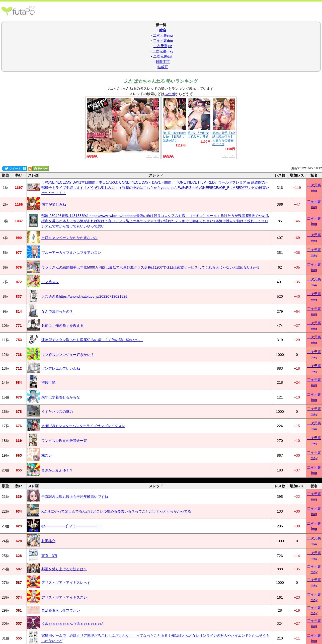
Task: Click the heading ふたば☆ちゃんねる 勢いランキング
Action: coord(161,81)
